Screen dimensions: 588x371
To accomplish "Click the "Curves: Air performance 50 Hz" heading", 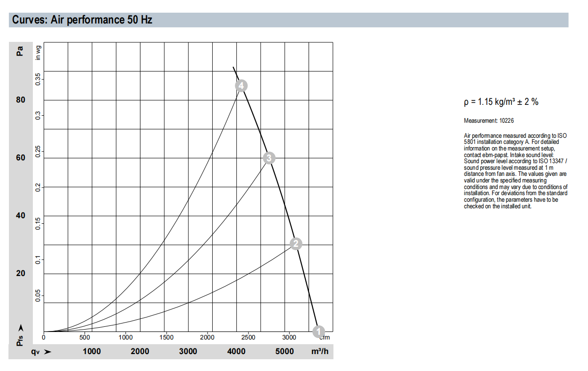I will pyautogui.click(x=82, y=20).
